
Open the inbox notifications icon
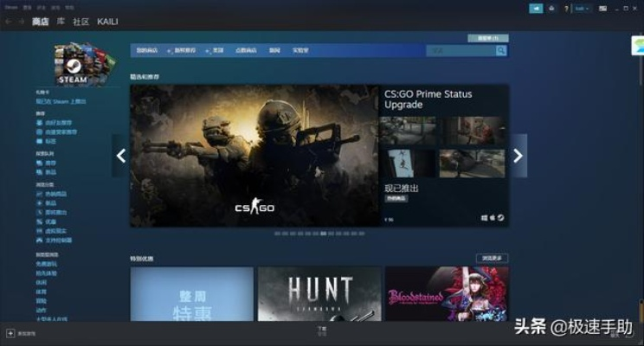[551, 8]
